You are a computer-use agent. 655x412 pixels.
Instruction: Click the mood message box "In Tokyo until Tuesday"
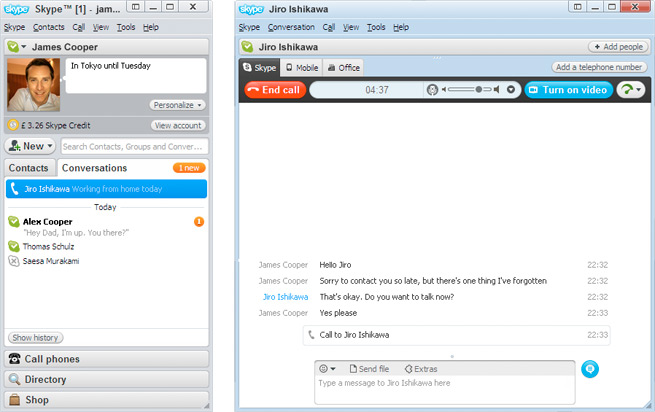coord(136,76)
